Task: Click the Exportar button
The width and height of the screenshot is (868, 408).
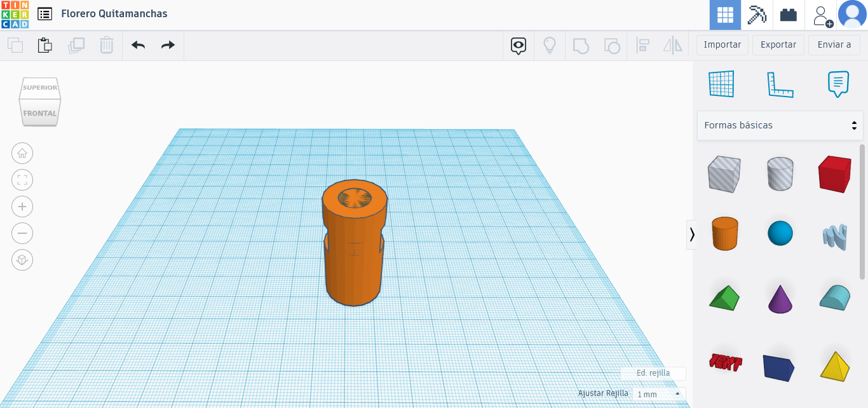Action: point(778,45)
